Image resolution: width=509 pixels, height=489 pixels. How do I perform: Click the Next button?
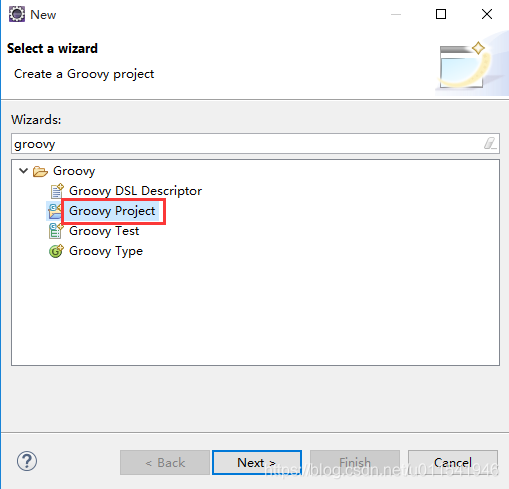(x=257, y=462)
